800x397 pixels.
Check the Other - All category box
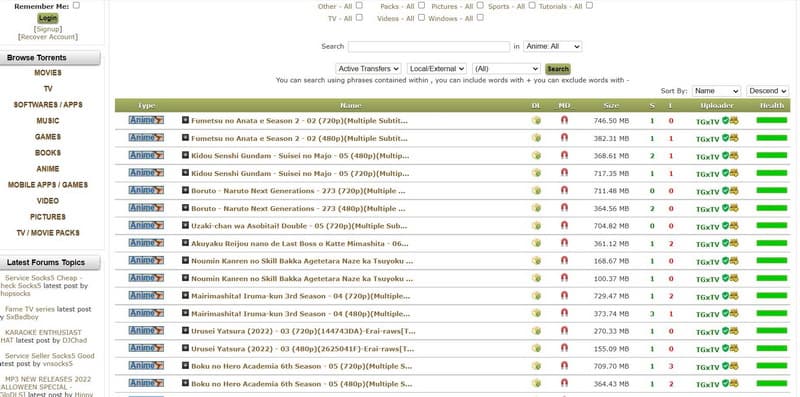click(359, 5)
